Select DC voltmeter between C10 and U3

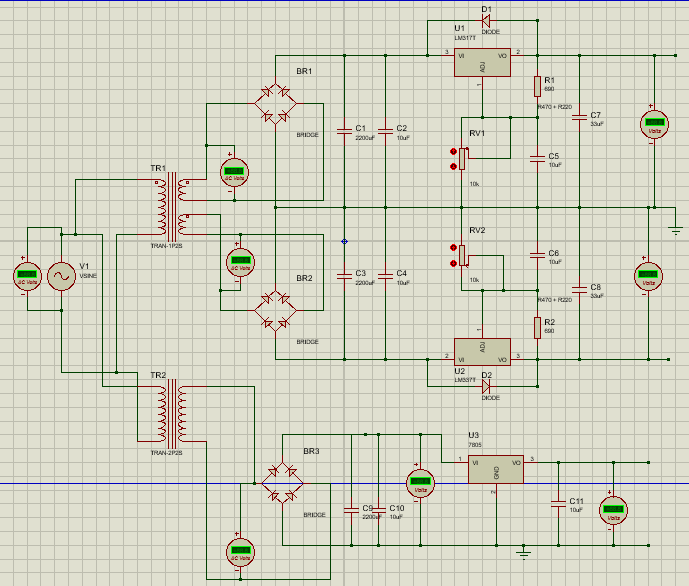click(x=420, y=483)
